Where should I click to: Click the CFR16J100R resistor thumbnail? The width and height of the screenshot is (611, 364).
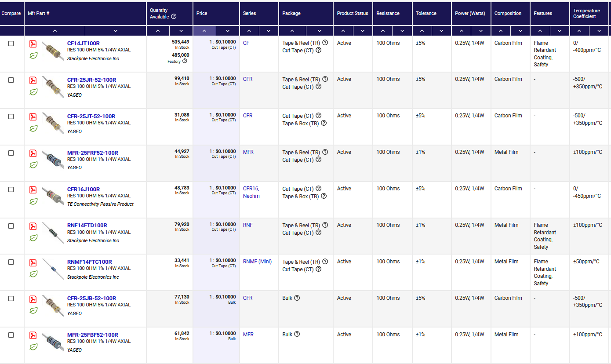[53, 193]
